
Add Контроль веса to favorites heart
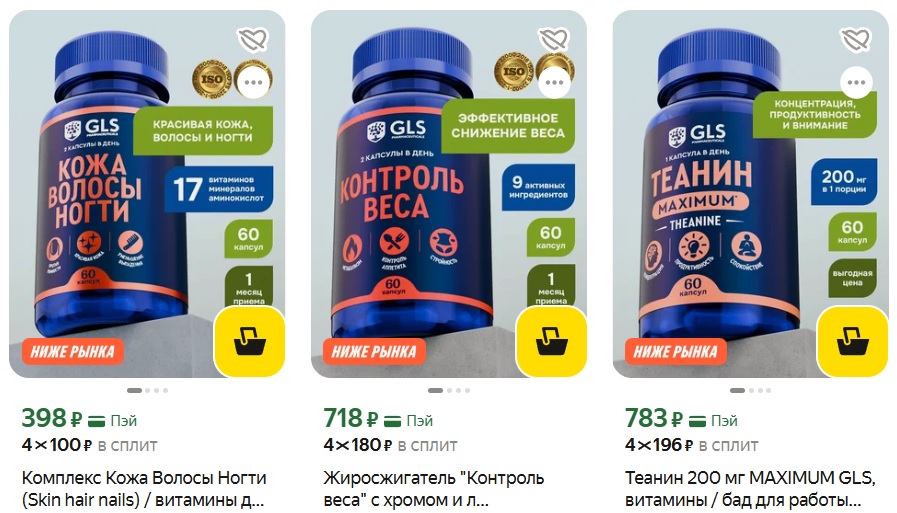click(554, 39)
